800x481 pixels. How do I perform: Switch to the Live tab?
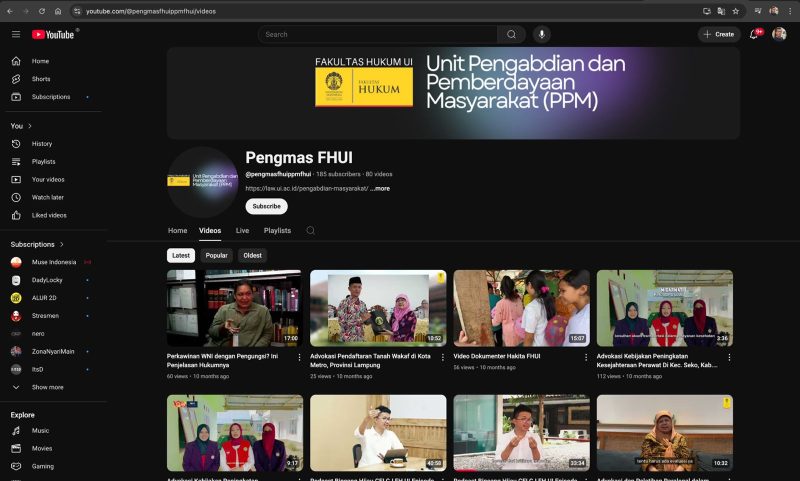[242, 230]
